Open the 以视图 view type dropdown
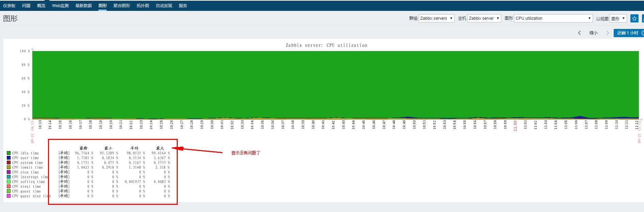Viewport: 644px width, 212px height. (x=618, y=18)
